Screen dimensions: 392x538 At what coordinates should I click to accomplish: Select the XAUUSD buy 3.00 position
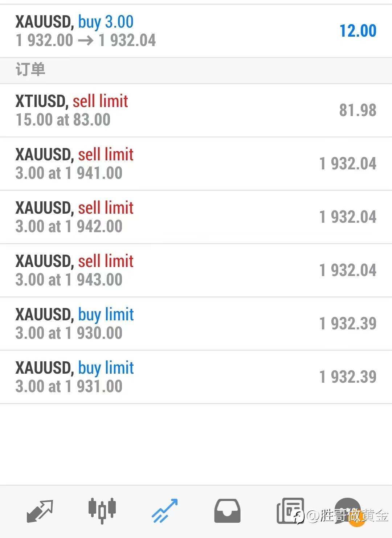(x=196, y=31)
